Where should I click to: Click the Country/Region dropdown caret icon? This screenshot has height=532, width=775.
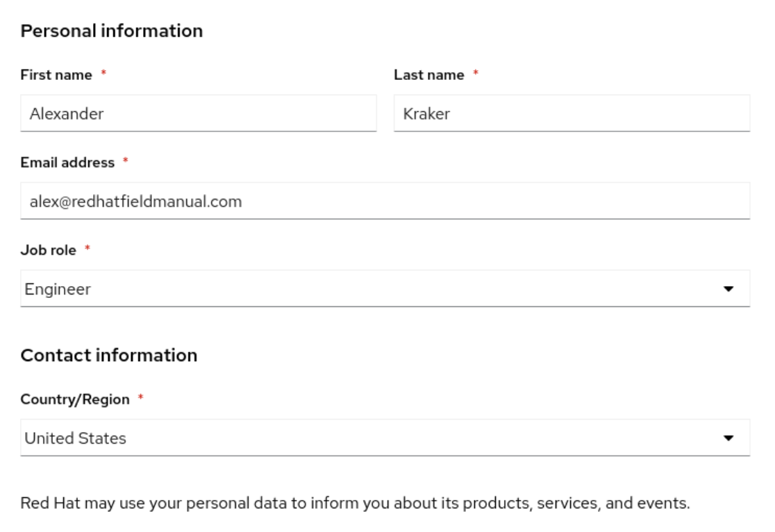pos(728,438)
